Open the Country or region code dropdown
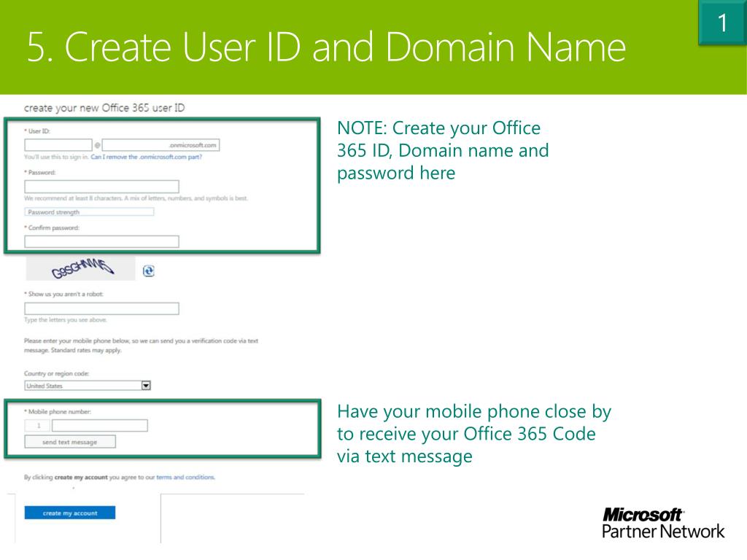 tap(146, 386)
